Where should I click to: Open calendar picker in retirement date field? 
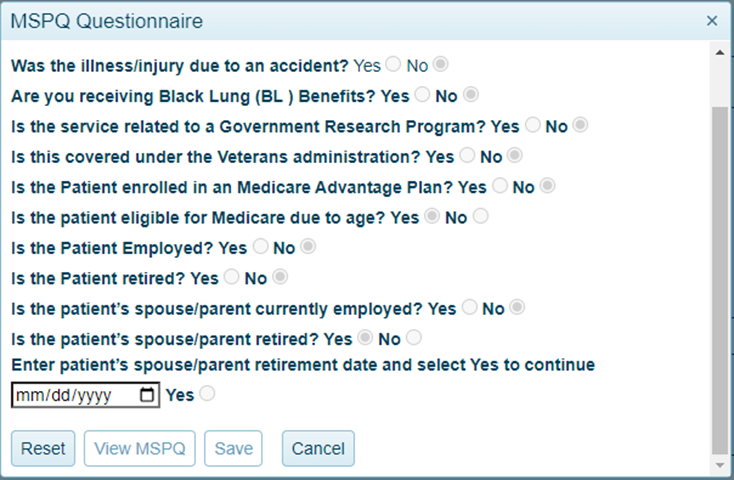coord(148,395)
